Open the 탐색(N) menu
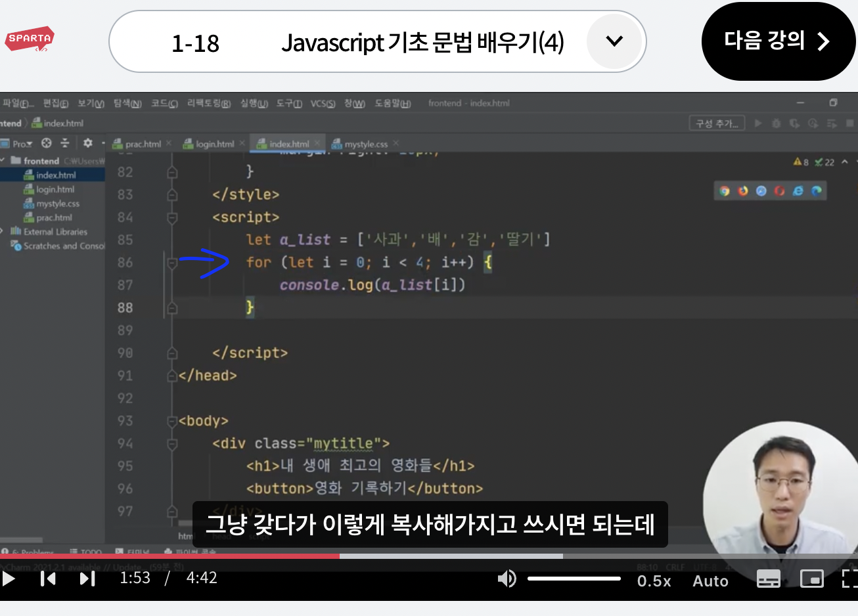858x616 pixels. (x=127, y=103)
